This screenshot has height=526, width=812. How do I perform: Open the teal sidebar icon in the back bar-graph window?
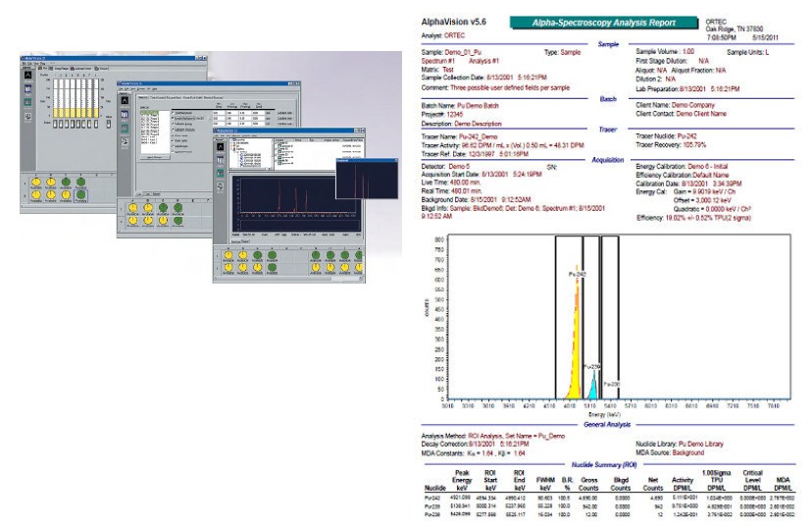click(27, 102)
